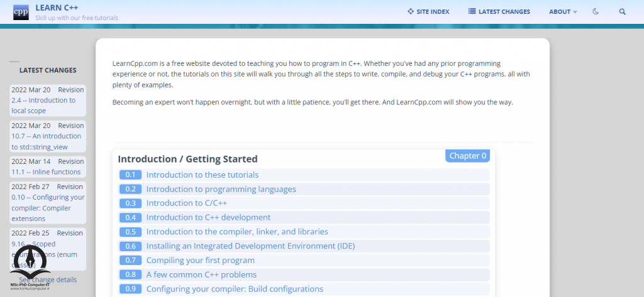Click the 0.5 lesson number badge
644x297 pixels.
(x=130, y=232)
